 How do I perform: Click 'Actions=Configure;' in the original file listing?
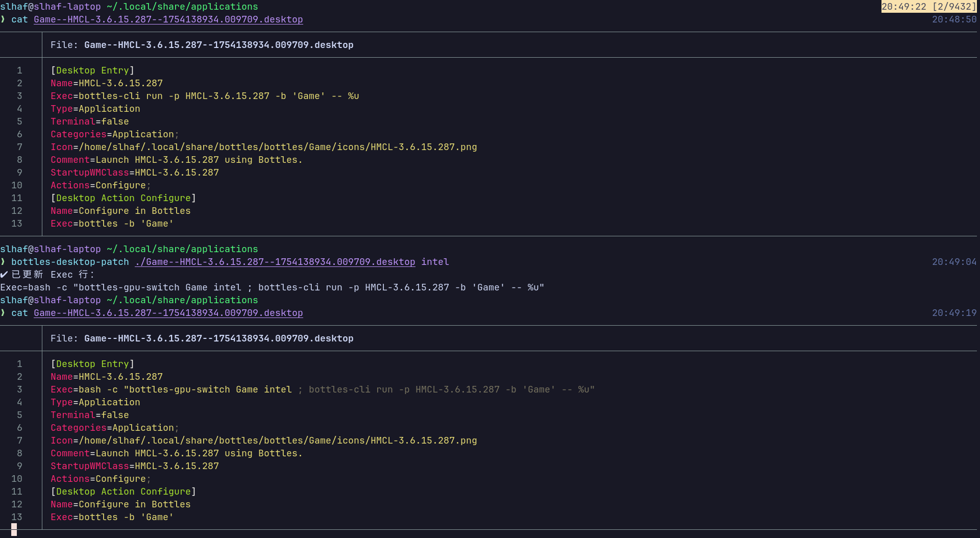coord(101,185)
